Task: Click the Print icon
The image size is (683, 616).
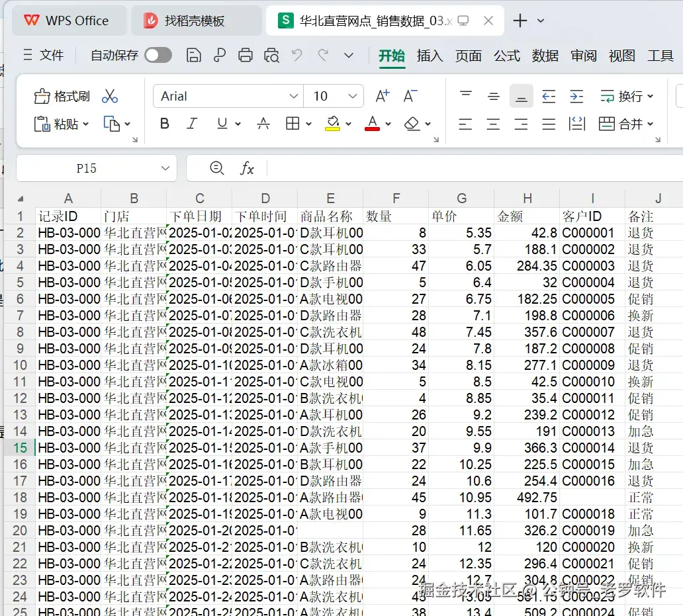Action: (x=246, y=56)
